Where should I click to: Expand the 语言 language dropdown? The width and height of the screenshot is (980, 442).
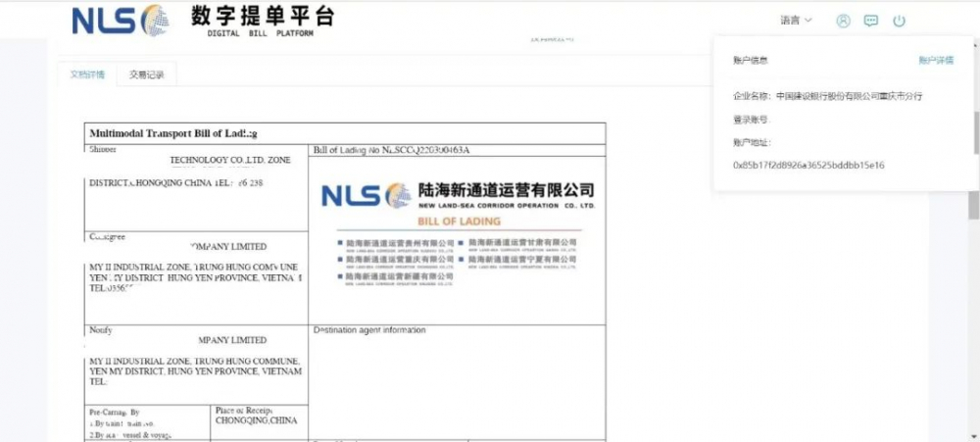coord(796,21)
